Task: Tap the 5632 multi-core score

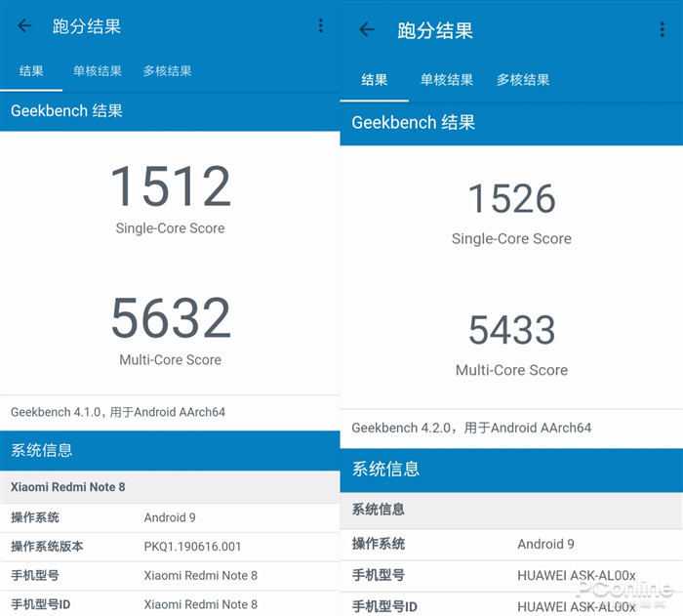Action: (171, 317)
